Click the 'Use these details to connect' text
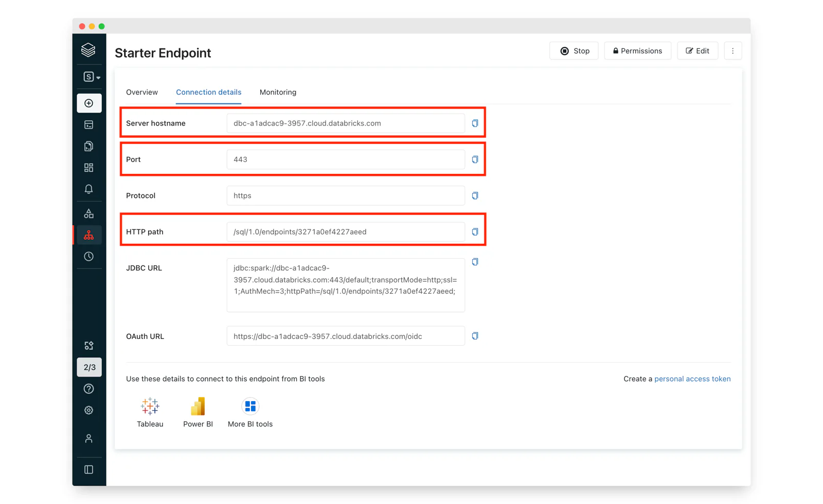 tap(225, 379)
